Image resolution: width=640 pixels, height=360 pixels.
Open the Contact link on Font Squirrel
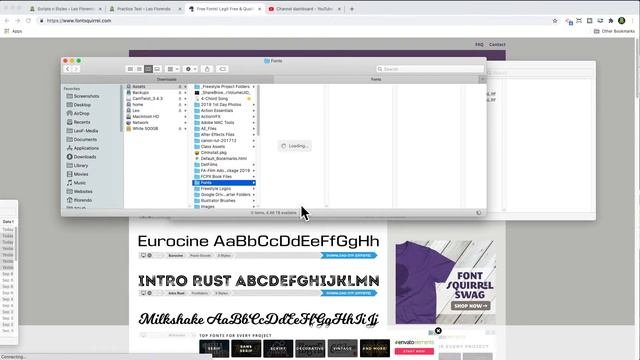point(497,44)
